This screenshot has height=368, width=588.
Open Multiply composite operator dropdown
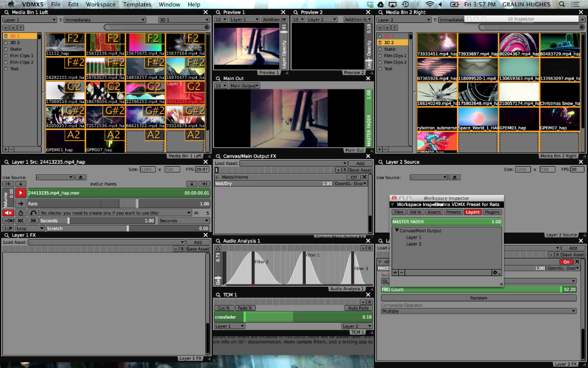(x=479, y=311)
